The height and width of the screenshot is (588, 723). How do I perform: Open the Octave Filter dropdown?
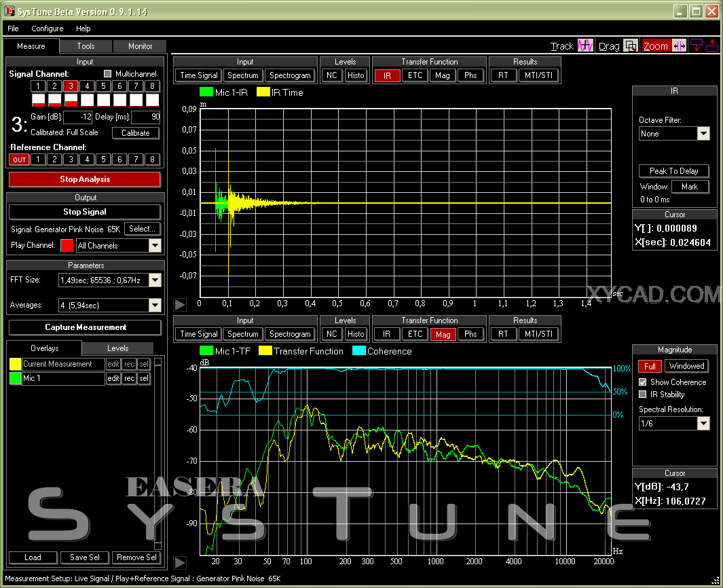[x=703, y=134]
